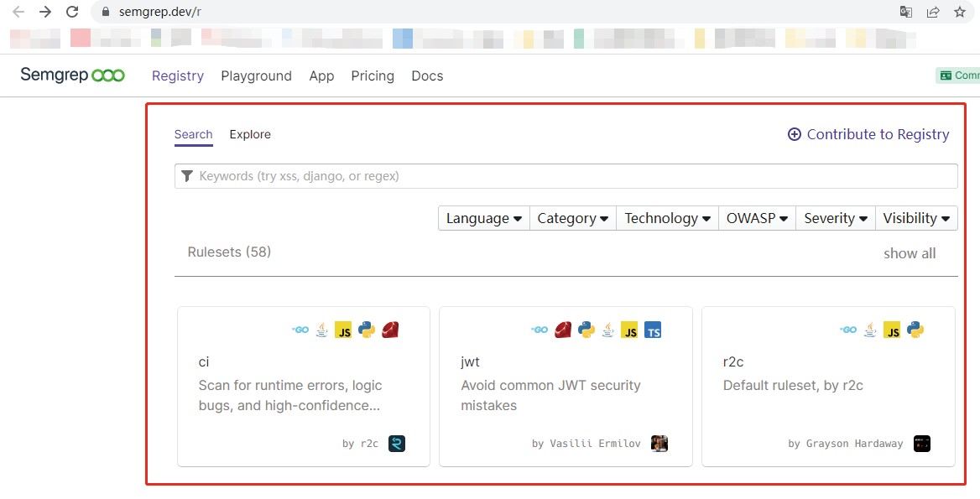Click the 'Scan for runtime errors' description
This screenshot has width=980, height=499.
(290, 395)
